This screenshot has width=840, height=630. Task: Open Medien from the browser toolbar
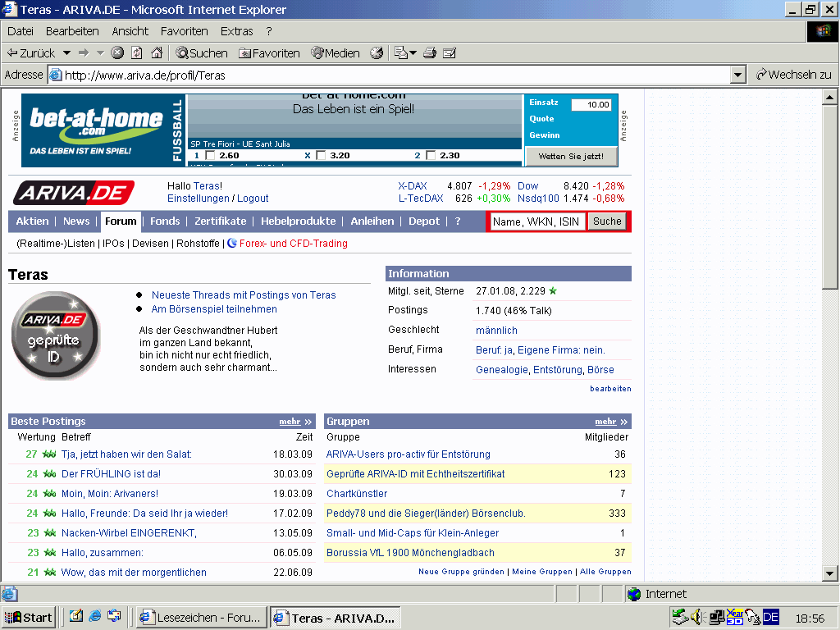point(335,53)
